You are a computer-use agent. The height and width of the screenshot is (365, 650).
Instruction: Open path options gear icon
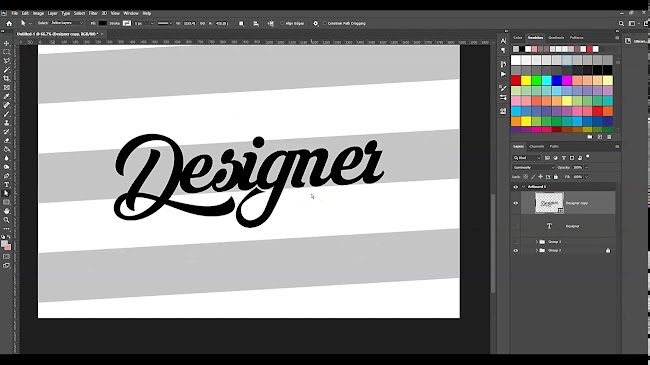pos(315,24)
